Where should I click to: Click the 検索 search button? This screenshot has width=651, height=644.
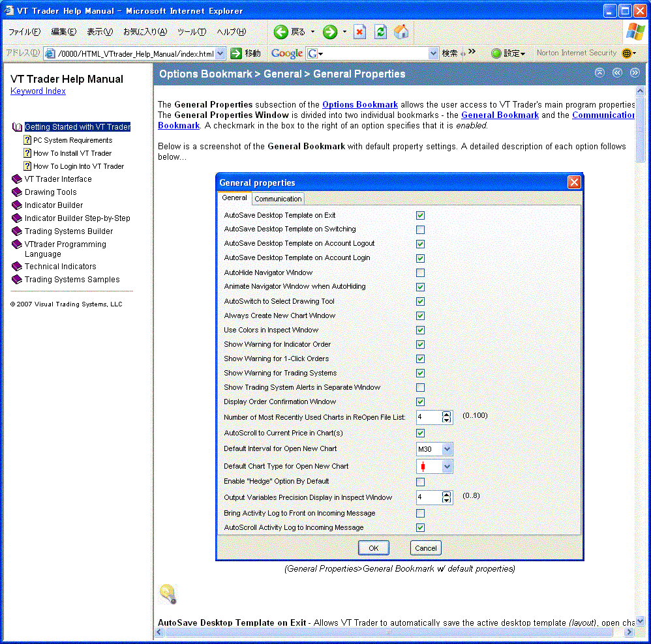coord(449,53)
